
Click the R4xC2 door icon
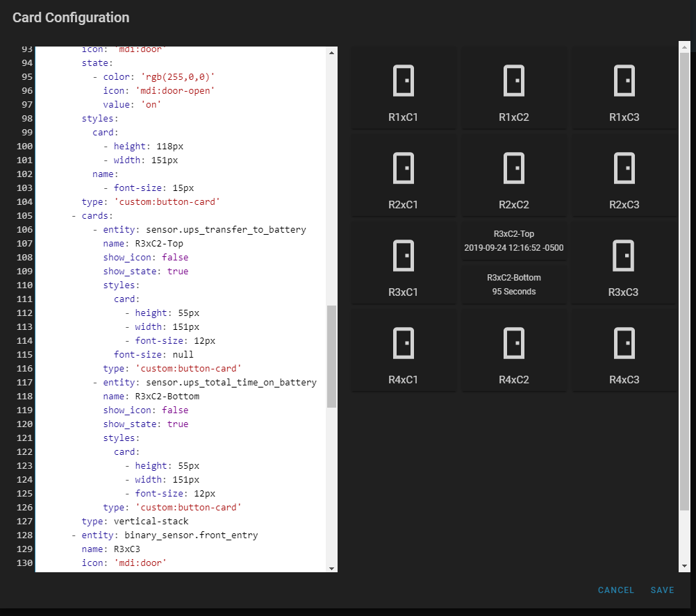514,342
